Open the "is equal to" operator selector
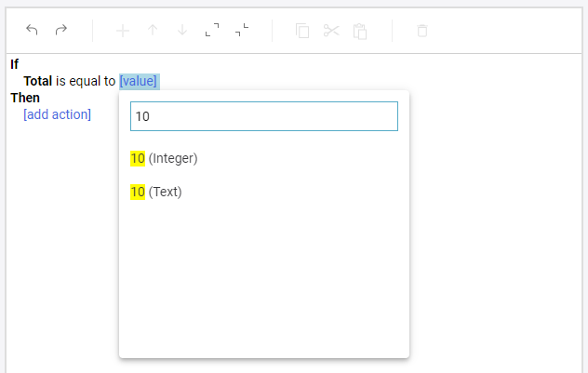 (86, 81)
